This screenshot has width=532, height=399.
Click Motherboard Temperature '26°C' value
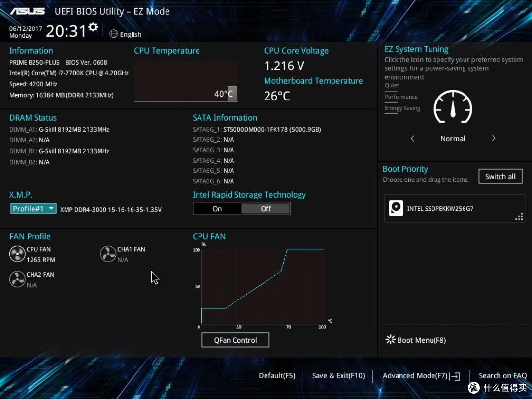tap(277, 96)
